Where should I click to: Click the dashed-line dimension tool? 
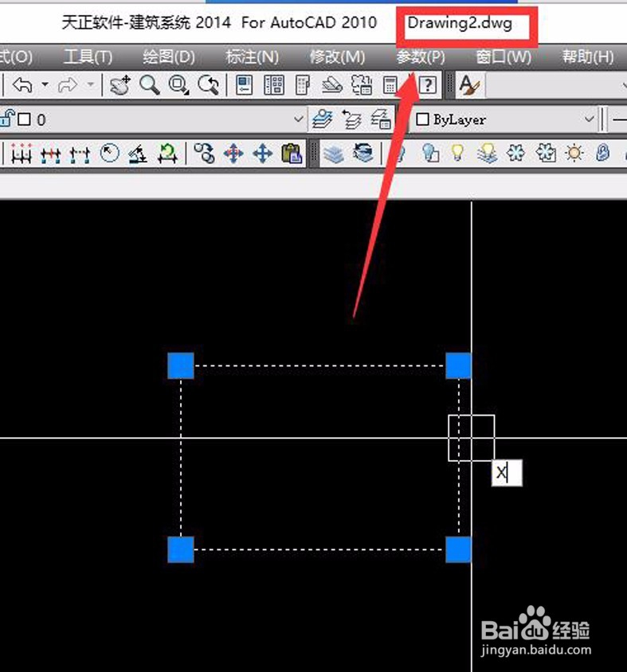click(80, 154)
